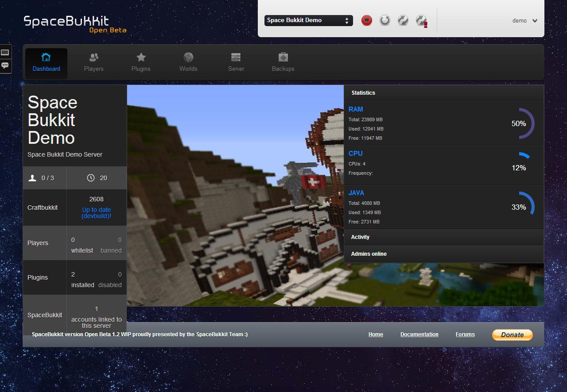The image size is (567, 392).
Task: Click the force reload icon with red mark
Action: coord(422,21)
